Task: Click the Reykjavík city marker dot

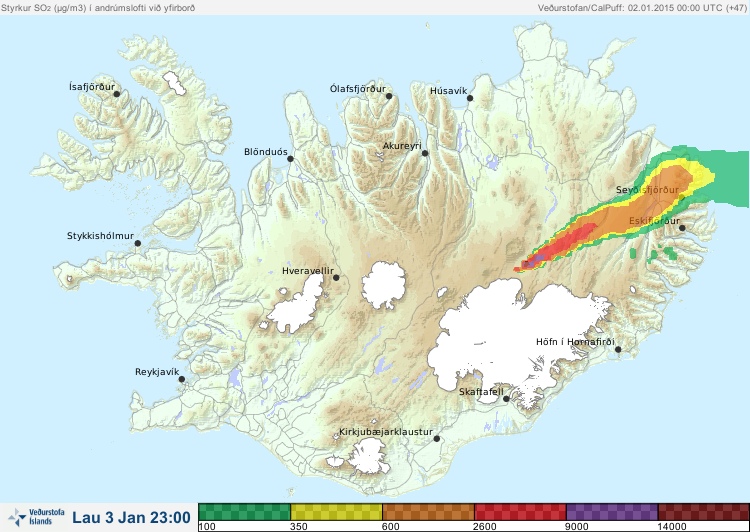Action: pyautogui.click(x=182, y=379)
